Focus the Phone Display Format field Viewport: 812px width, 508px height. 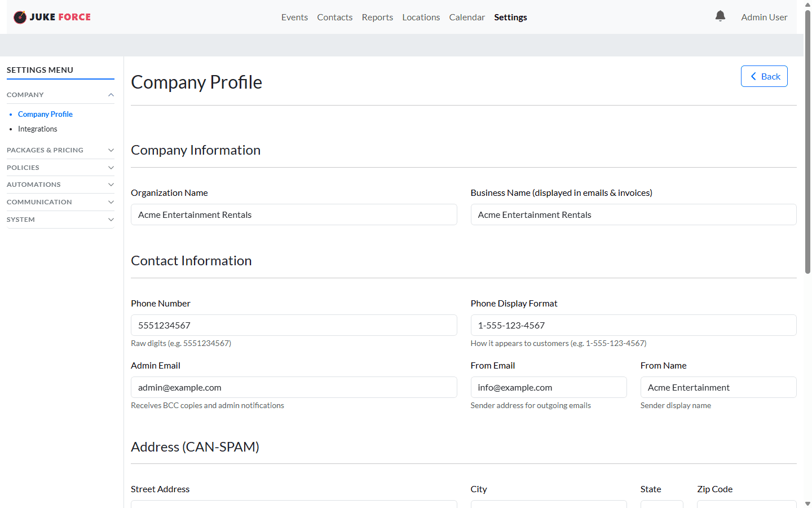[x=633, y=325]
